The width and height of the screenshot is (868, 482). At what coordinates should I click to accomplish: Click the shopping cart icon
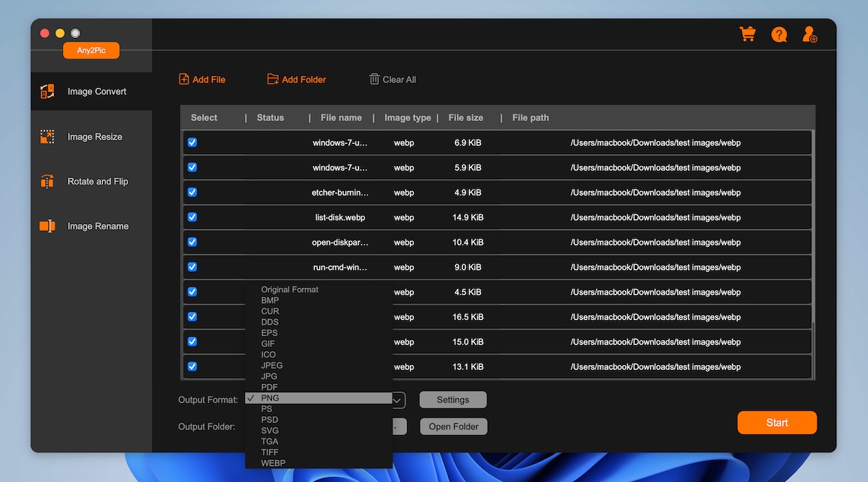[x=748, y=35]
